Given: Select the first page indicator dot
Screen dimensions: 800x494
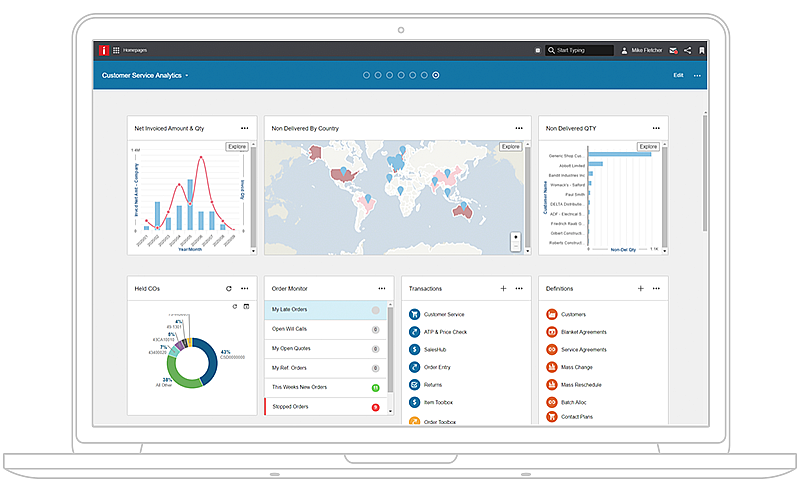Looking at the screenshot, I should (x=366, y=75).
